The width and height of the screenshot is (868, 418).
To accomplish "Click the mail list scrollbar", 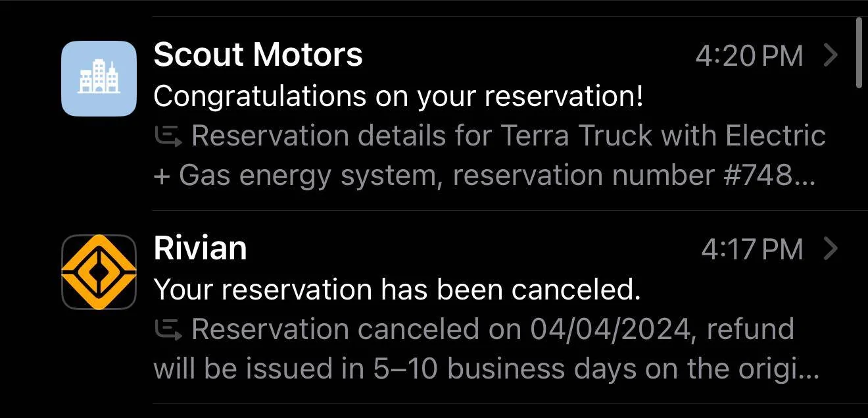I will pos(859,53).
